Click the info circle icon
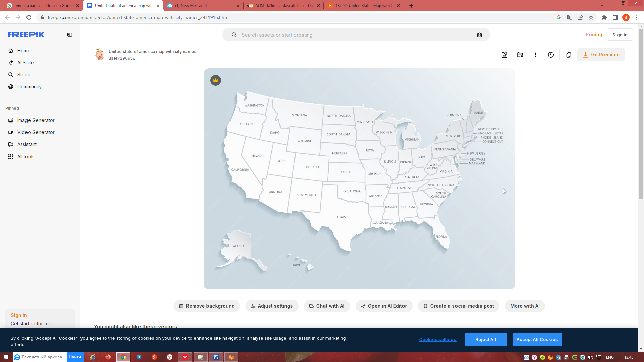644x362 pixels. (551, 55)
